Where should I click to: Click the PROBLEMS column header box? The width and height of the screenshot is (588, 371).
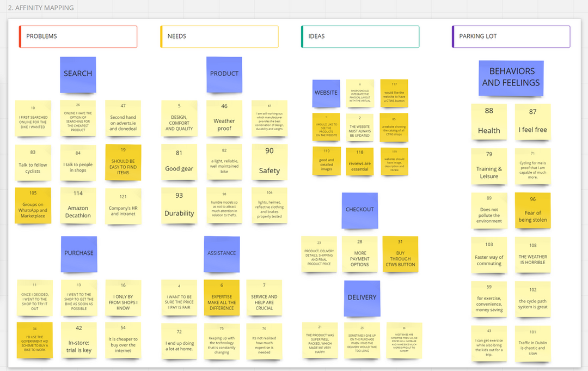click(78, 37)
